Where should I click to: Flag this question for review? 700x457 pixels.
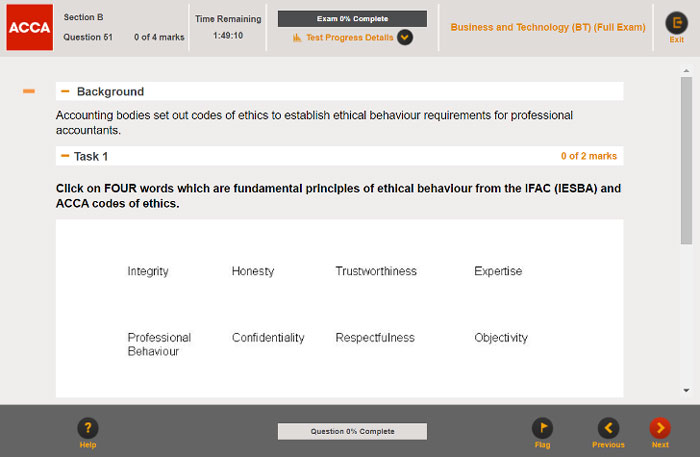(542, 428)
